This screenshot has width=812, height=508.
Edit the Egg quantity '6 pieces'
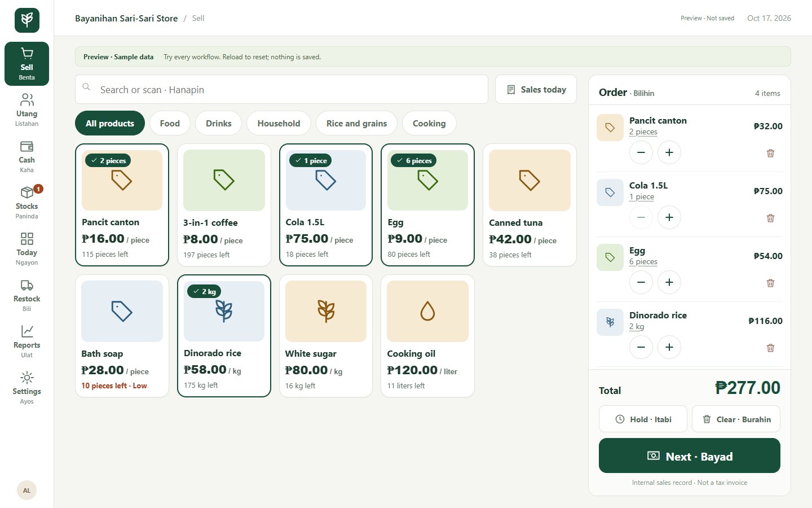pos(643,262)
